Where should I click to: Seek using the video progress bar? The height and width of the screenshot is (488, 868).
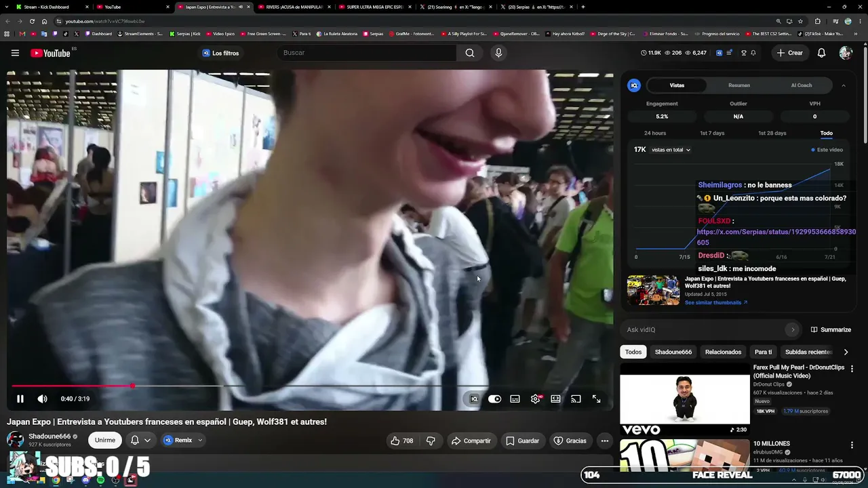(310, 386)
